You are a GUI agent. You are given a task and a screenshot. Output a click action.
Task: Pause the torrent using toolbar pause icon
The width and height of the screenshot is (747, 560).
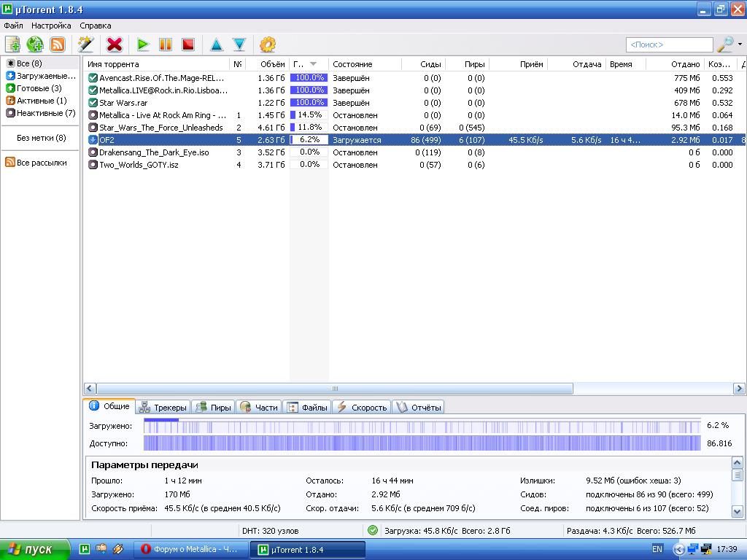click(166, 44)
